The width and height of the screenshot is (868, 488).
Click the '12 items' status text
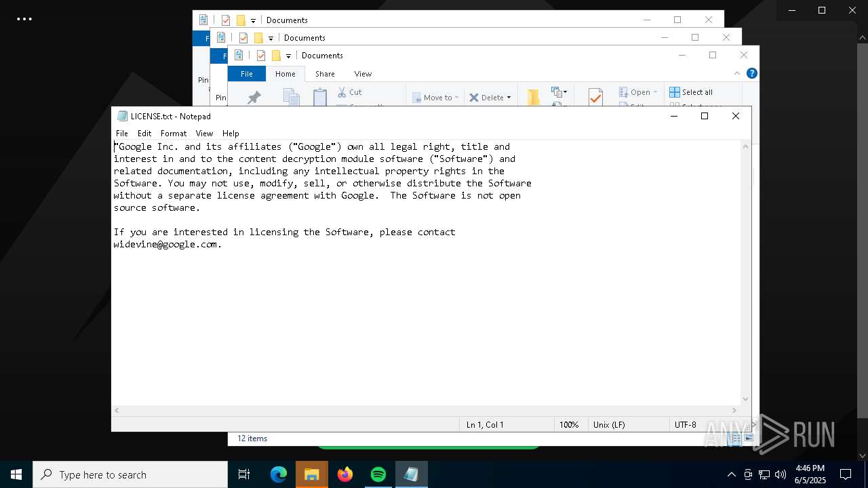click(252, 439)
